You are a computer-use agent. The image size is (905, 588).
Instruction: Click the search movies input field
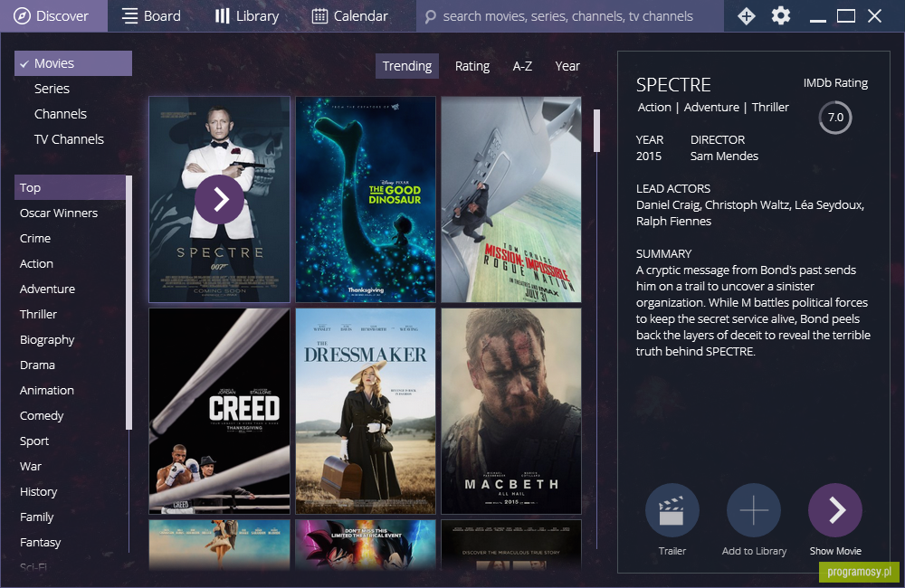tap(569, 16)
